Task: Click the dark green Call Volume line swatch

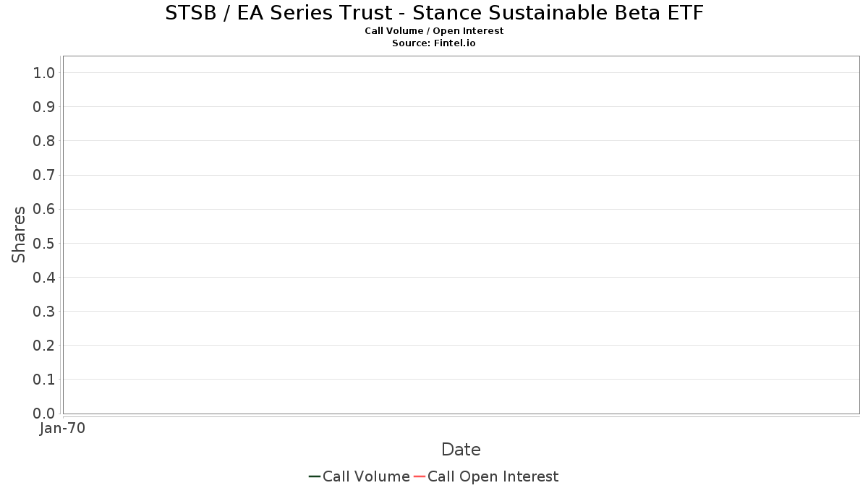Action: click(x=315, y=476)
